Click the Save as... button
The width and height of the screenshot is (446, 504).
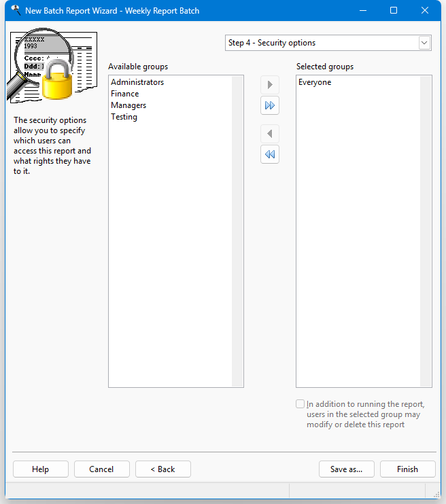(x=347, y=469)
